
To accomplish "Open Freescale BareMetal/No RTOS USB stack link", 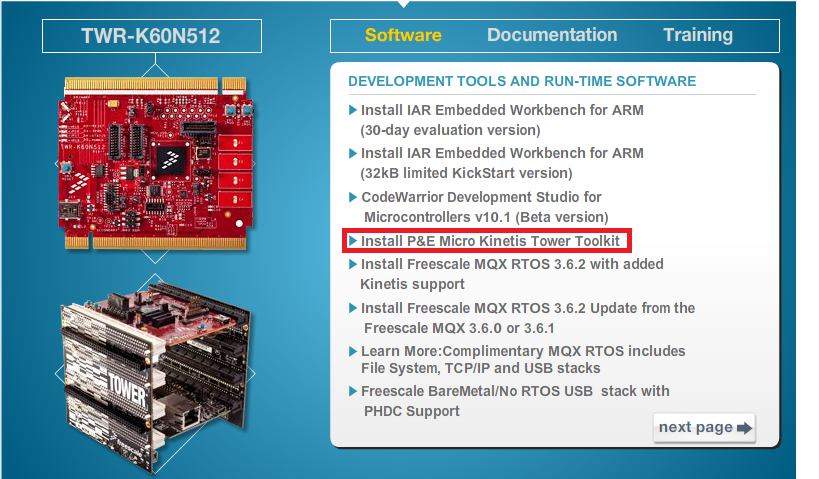I will click(514, 401).
